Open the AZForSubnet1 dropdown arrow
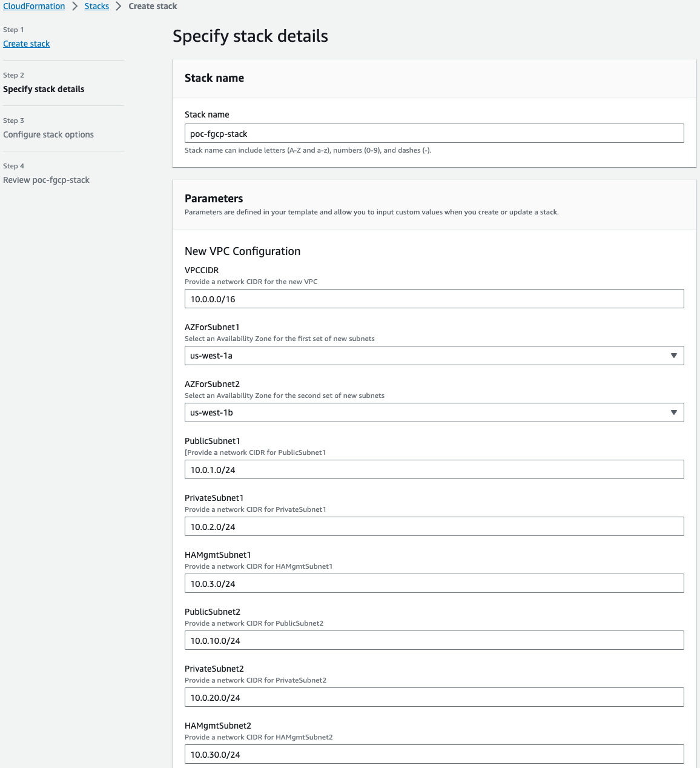The height and width of the screenshot is (768, 700). click(x=673, y=356)
